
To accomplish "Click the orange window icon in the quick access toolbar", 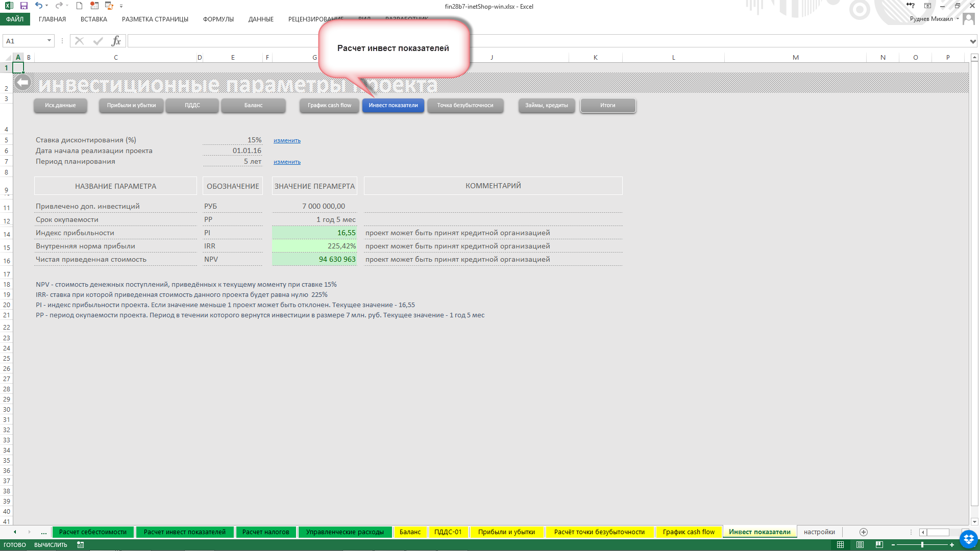I will [109, 6].
